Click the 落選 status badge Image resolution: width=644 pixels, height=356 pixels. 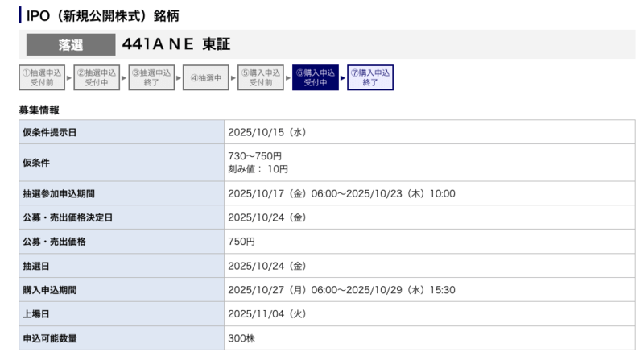71,44
